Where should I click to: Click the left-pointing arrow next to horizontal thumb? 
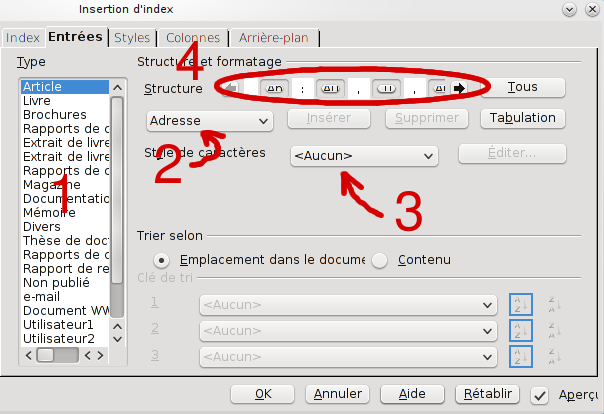click(88, 355)
